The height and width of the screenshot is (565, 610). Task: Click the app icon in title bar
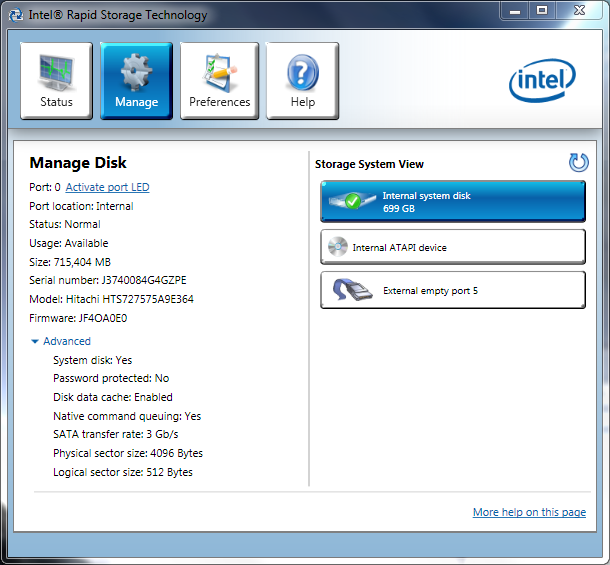tap(16, 15)
